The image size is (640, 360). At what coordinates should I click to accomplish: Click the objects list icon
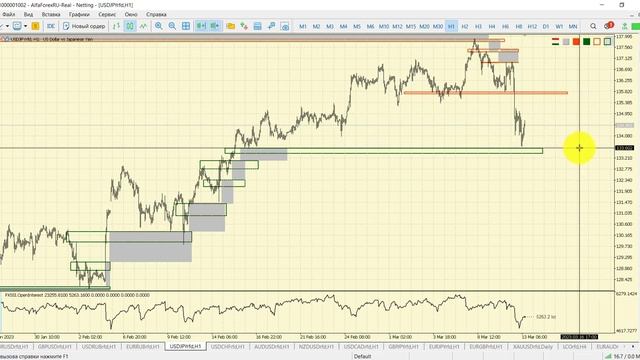tap(271, 26)
